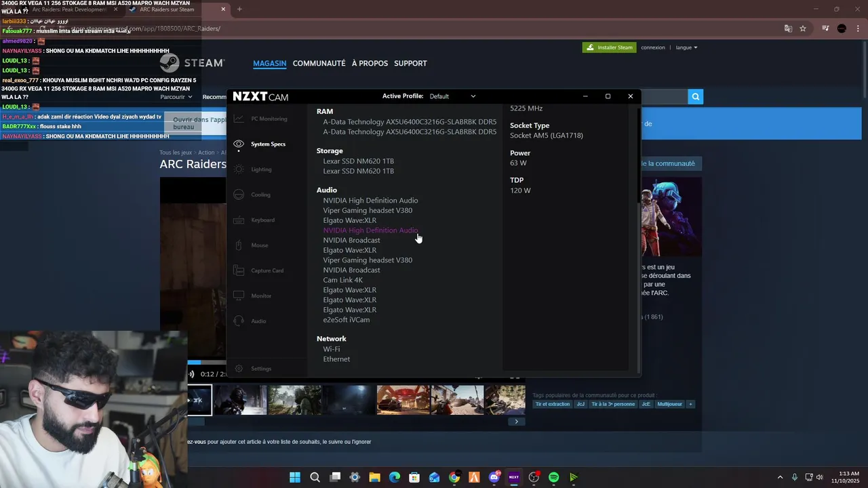Open the browser profile avatar
Screen dimensions: 868x488
pos(842,28)
